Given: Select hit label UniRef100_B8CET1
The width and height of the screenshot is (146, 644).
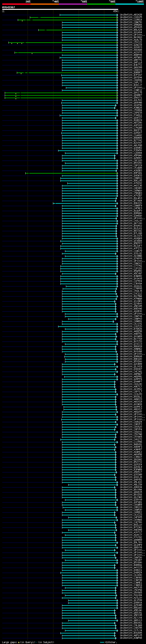Looking at the screenshot, I should point(131,130).
